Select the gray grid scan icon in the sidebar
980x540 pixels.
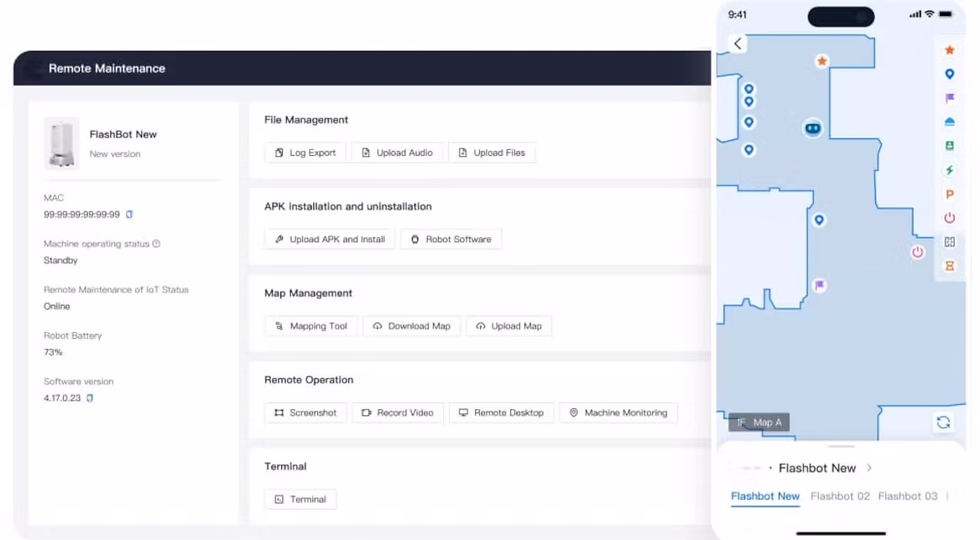pos(950,242)
